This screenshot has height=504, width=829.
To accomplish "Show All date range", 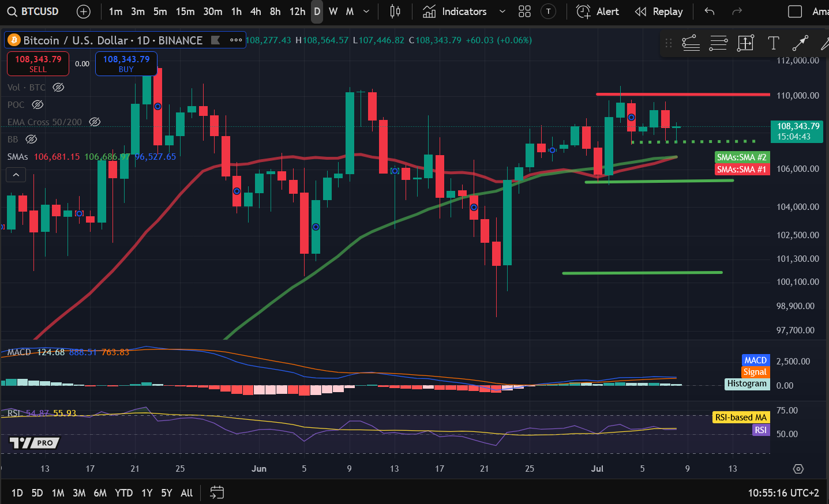I will coord(186,492).
